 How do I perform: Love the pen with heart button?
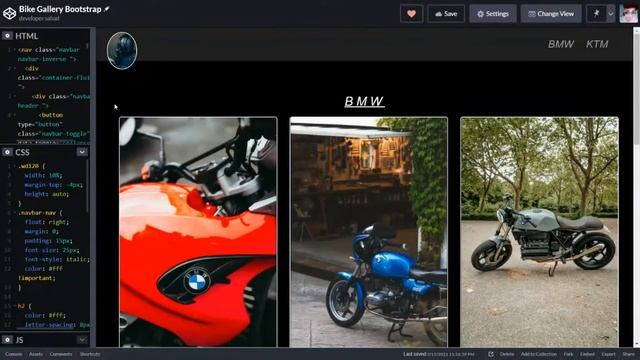coord(411,14)
